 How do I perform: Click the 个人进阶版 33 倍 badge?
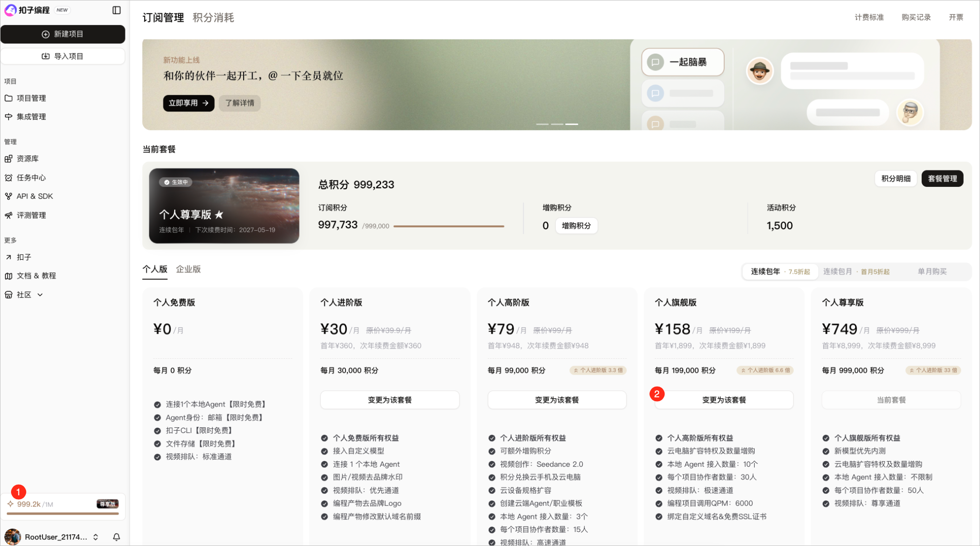(933, 370)
